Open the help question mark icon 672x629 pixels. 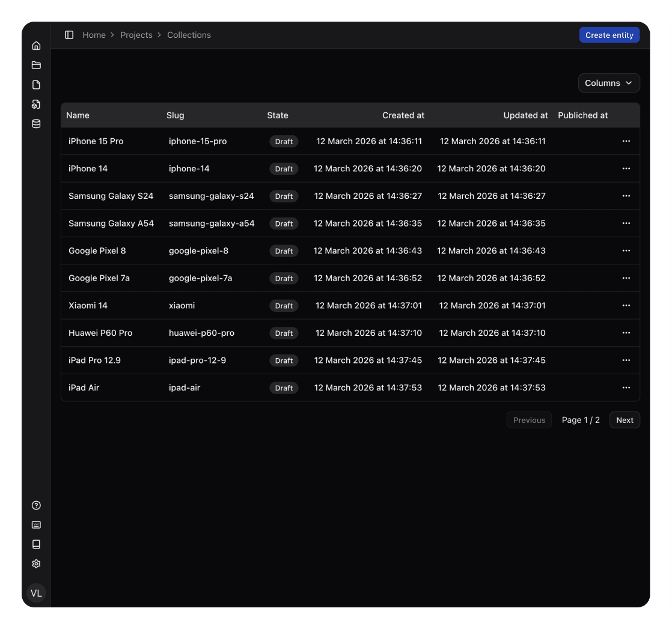36,505
